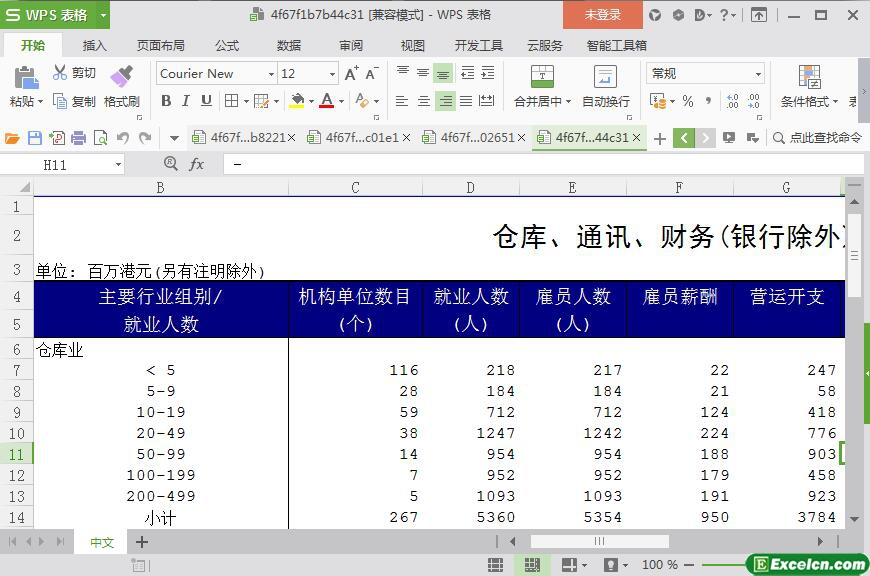Click the increase font size icon
870x576 pixels.
(351, 73)
